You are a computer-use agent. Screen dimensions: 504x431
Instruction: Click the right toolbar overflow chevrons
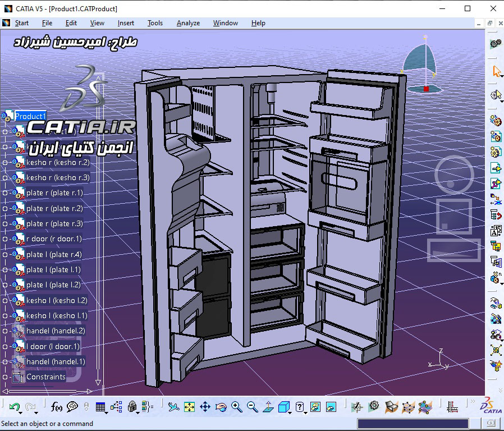point(500,390)
